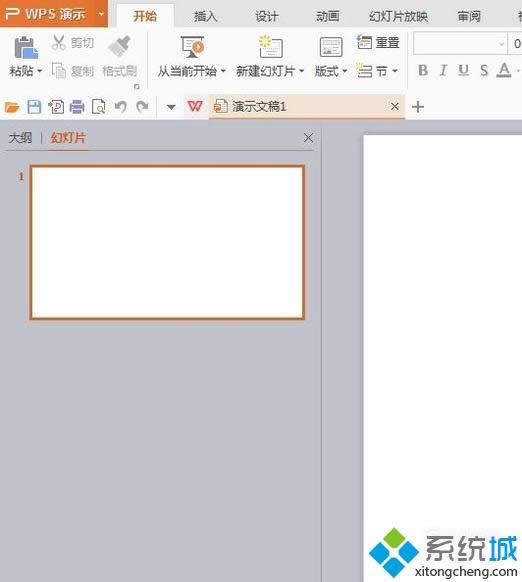This screenshot has width=522, height=582.
Task: Toggle text Shadow formatting
Action: [x=484, y=70]
